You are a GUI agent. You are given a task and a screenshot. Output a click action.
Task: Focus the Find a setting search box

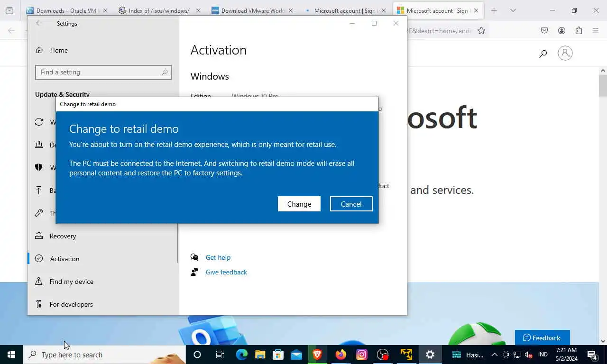click(103, 72)
